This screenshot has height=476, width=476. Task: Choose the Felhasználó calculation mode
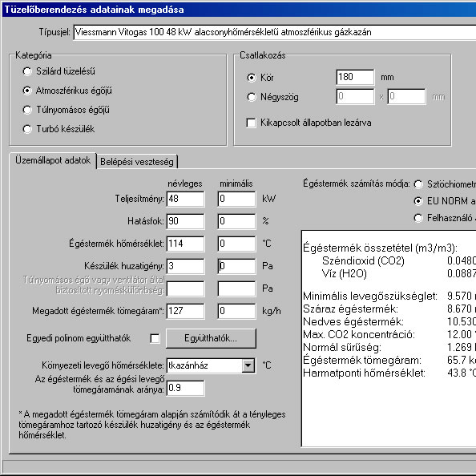coord(418,218)
